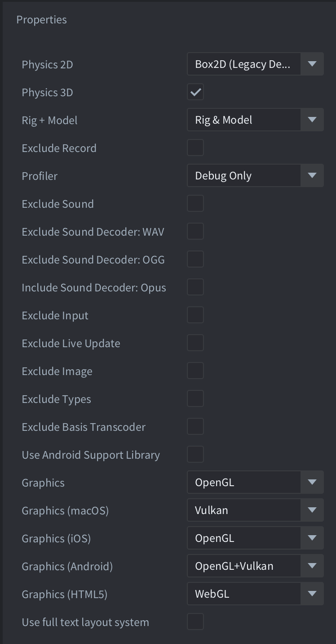Toggle Use full text layout system
The image size is (336, 644).
point(195,622)
